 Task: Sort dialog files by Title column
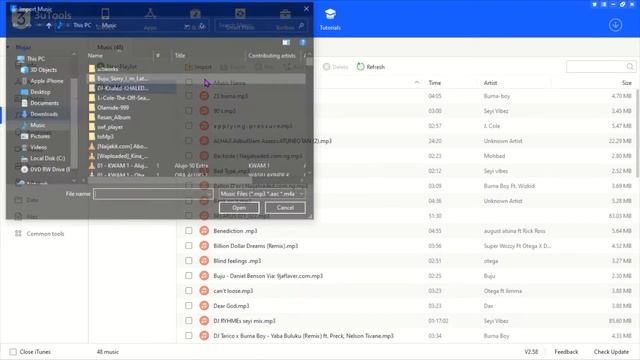[x=180, y=56]
